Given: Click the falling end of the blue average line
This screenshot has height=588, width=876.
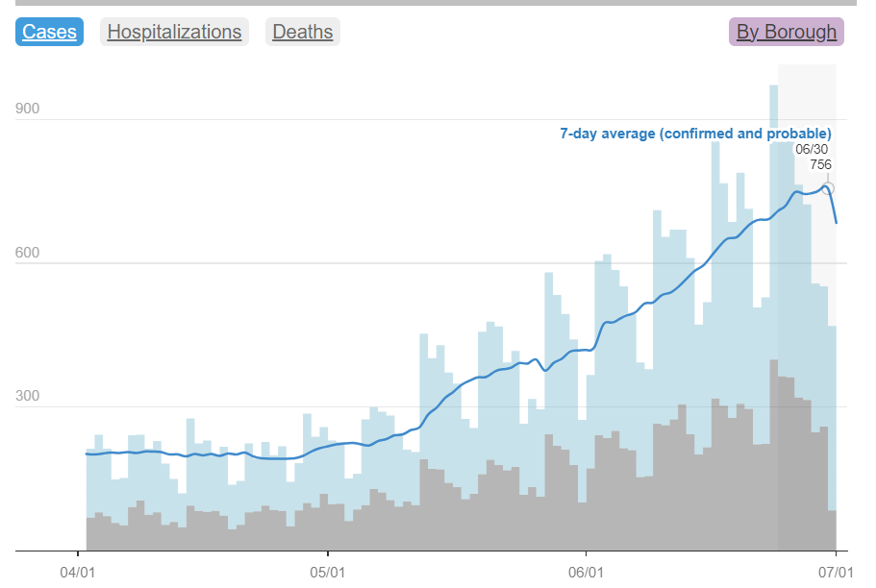Looking at the screenshot, I should pos(834,209).
